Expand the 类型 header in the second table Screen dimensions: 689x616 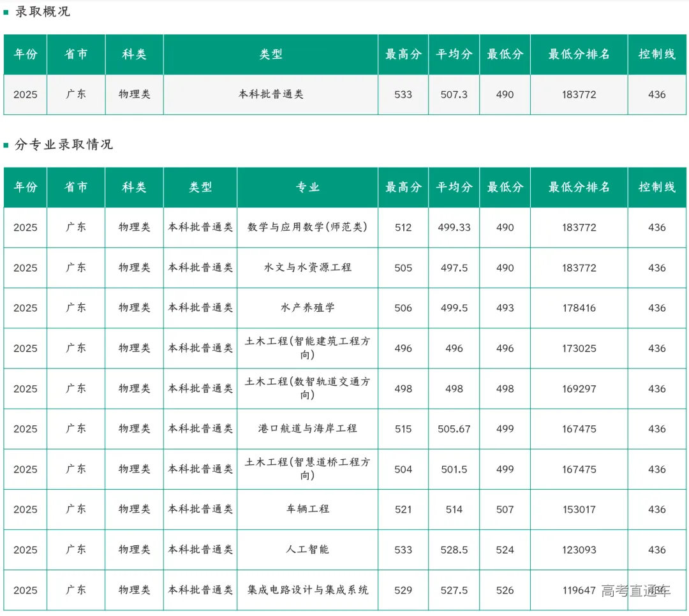(200, 187)
